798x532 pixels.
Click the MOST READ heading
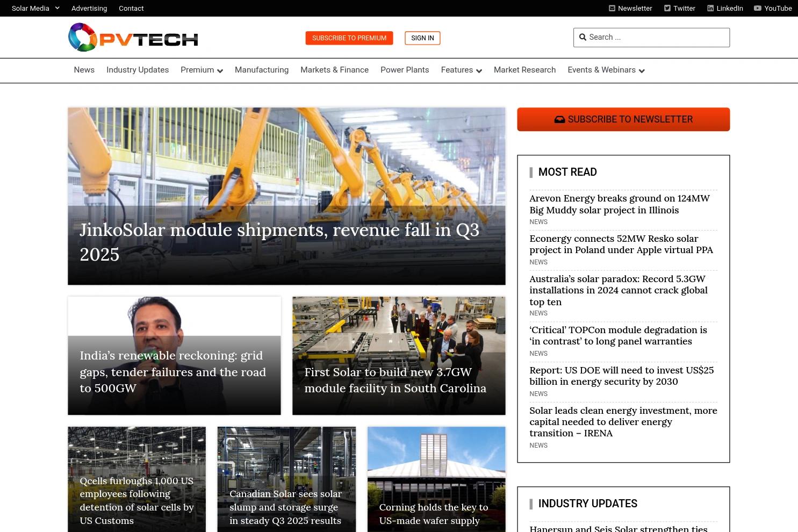point(567,172)
